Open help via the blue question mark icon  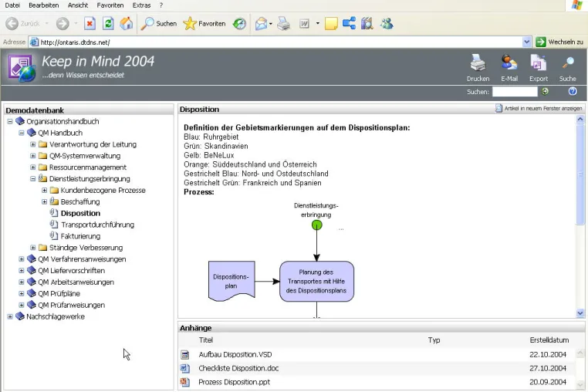click(573, 91)
